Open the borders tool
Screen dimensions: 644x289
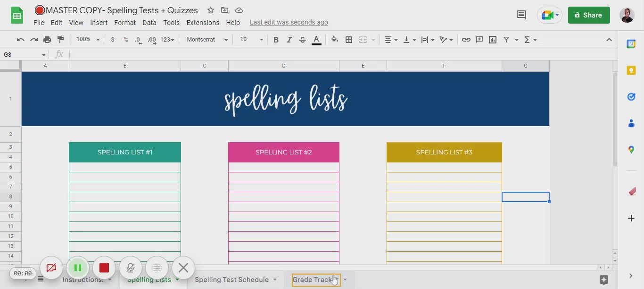(x=349, y=40)
